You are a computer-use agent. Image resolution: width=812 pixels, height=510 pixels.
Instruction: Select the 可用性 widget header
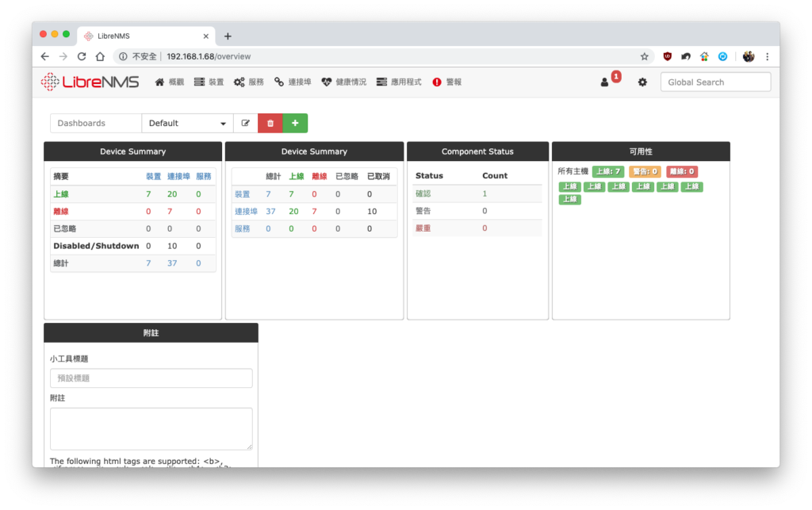click(641, 151)
